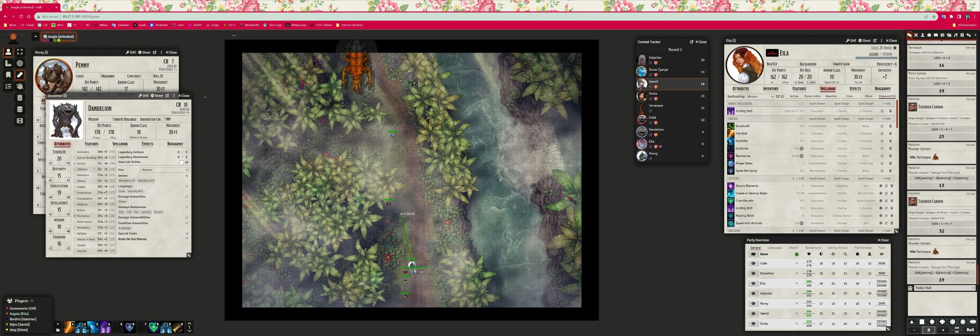
Task: Switch hotbar page using the up arrow
Action: (190, 324)
